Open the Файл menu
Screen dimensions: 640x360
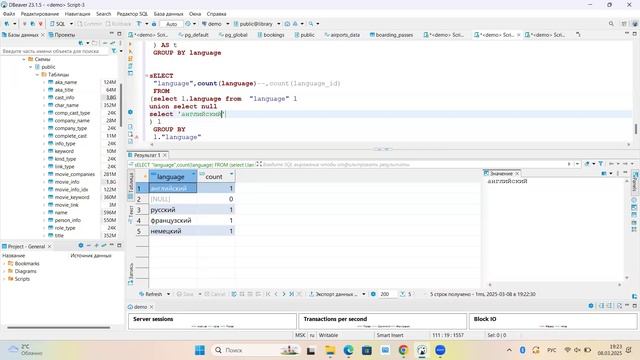click(x=9, y=14)
